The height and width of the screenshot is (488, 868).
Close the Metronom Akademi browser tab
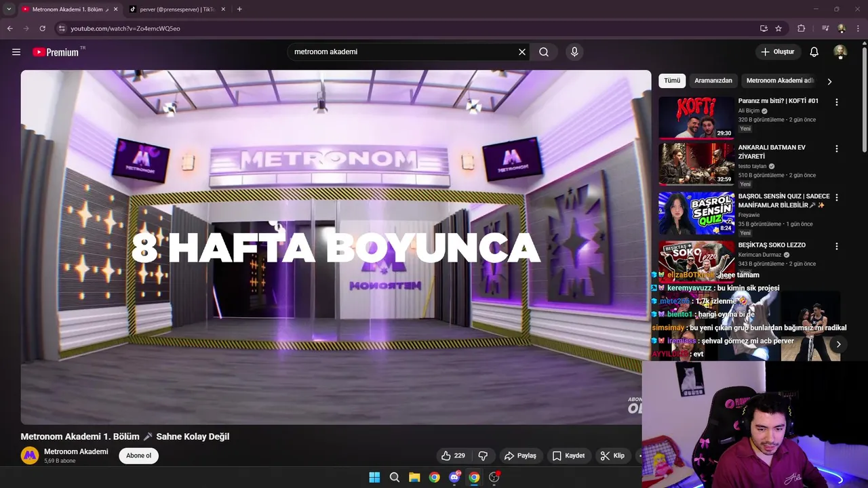point(115,9)
